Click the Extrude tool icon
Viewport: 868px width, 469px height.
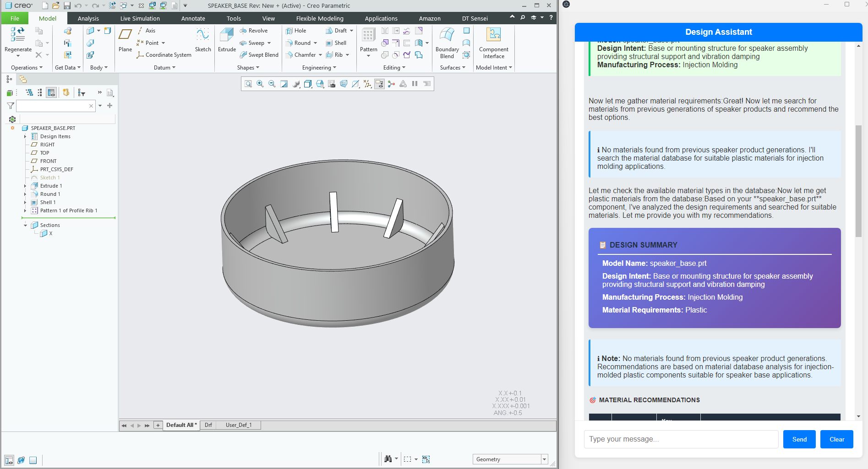pos(227,36)
